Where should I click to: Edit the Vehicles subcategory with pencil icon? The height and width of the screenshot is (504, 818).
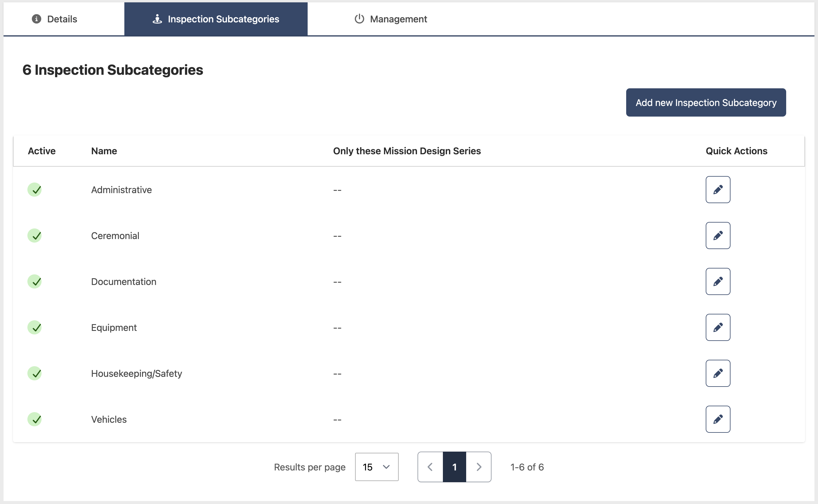click(x=718, y=419)
